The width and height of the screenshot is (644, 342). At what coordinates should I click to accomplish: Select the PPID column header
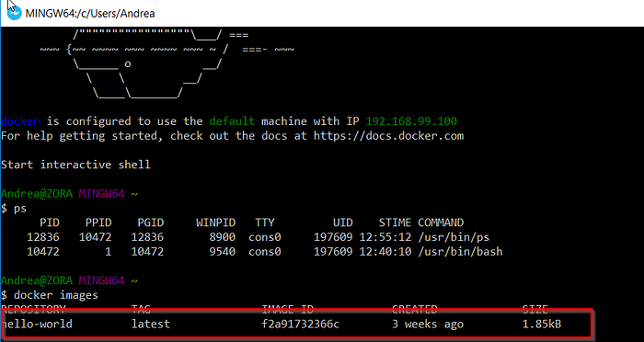[98, 222]
